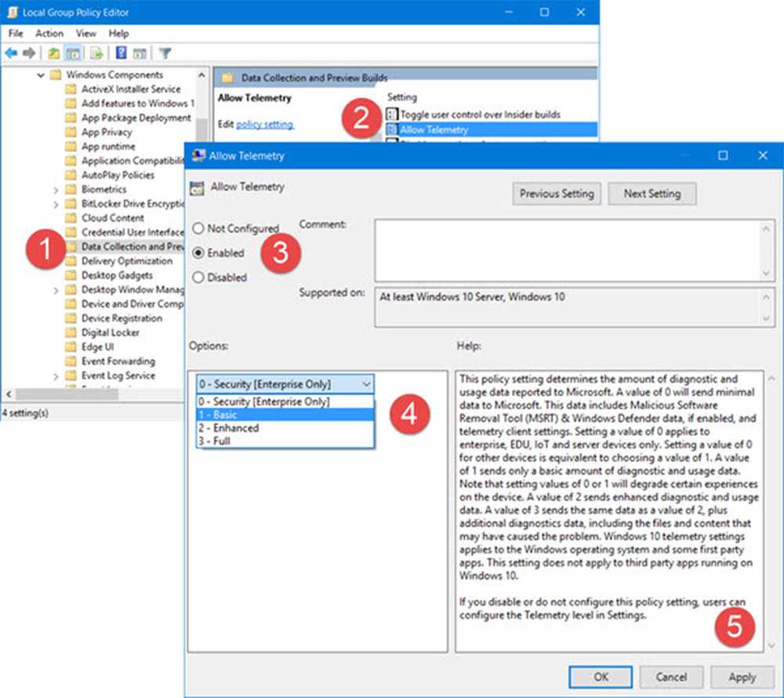Image resolution: width=784 pixels, height=698 pixels.
Task: Click the Edit policy setting link
Action: (x=264, y=125)
